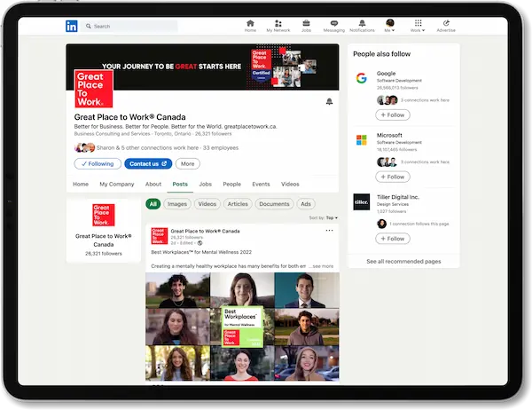Follow Tiller Digital Inc.
The height and width of the screenshot is (410, 532).
pyautogui.click(x=393, y=239)
